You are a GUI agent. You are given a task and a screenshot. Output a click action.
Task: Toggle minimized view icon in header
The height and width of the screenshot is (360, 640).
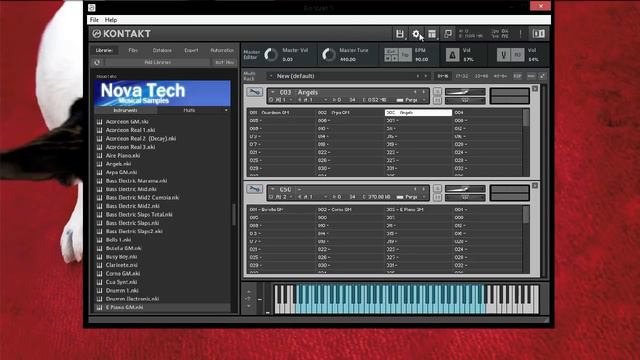tap(448, 34)
